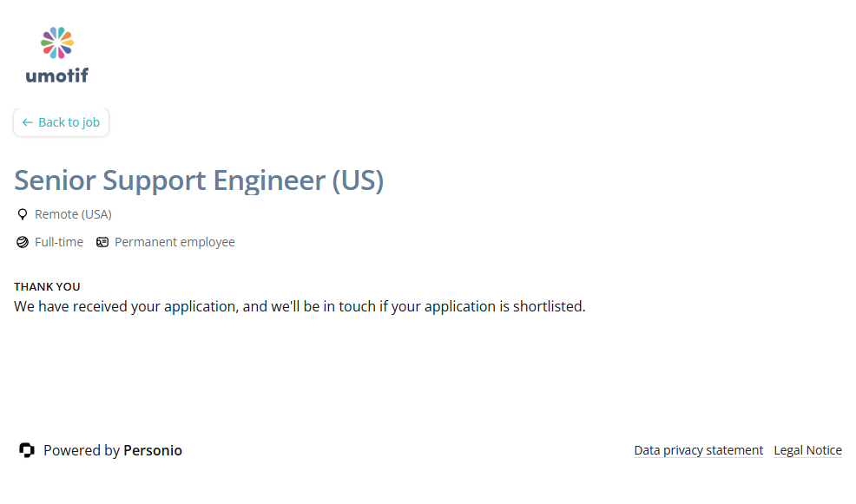The height and width of the screenshot is (504, 856).
Task: Click the Powered by text
Action: click(x=82, y=450)
